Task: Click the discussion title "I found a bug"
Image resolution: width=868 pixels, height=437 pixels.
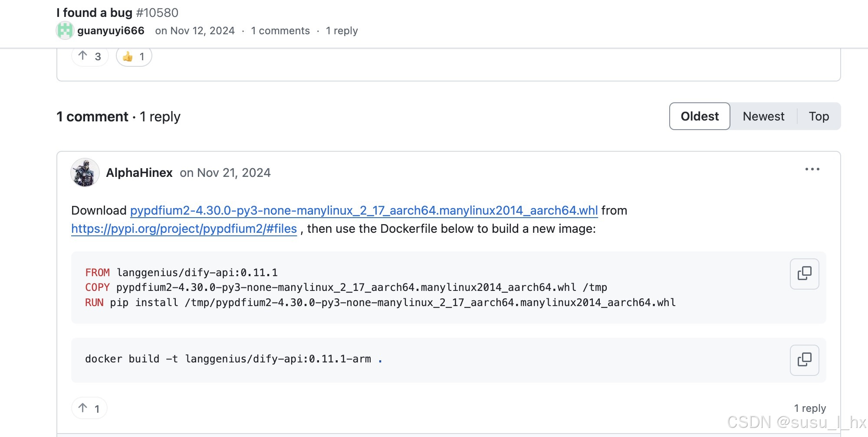Action: pos(94,13)
